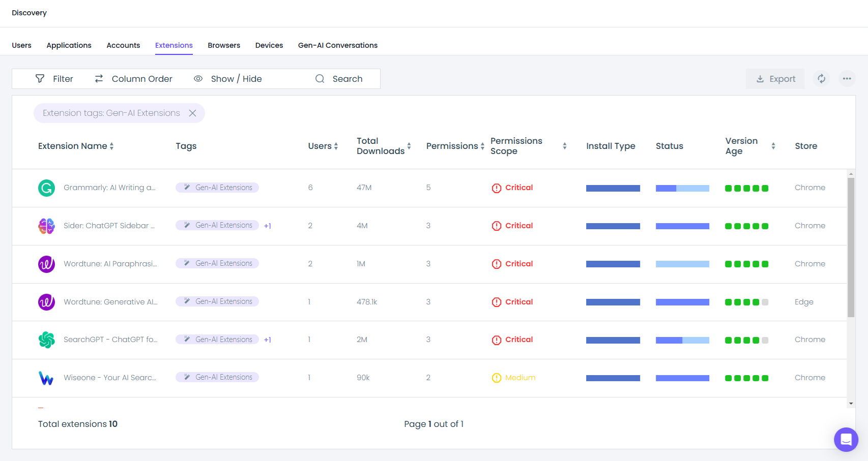Image resolution: width=868 pixels, height=461 pixels.
Task: Click Grammarly status progress bar
Action: click(682, 188)
